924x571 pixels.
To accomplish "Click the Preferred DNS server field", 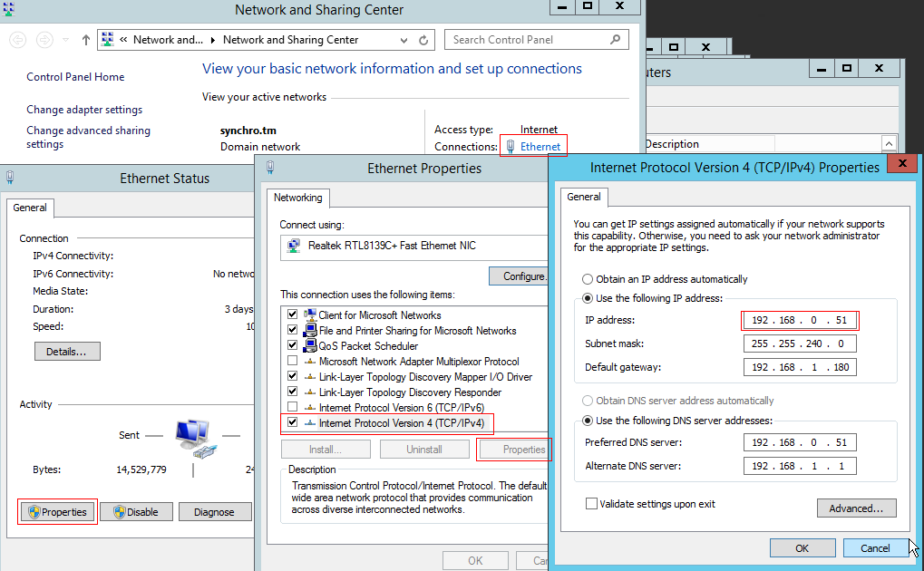I will point(800,442).
